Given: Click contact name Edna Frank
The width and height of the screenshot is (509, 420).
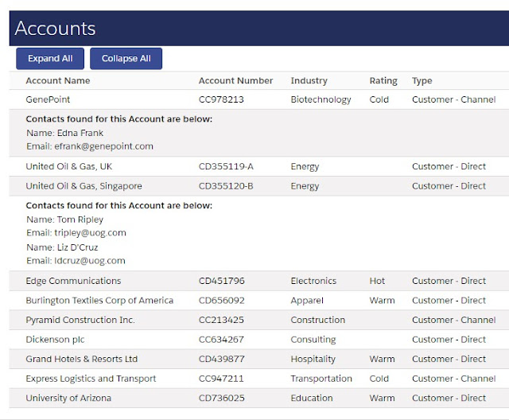Looking at the screenshot, I should coord(80,133).
